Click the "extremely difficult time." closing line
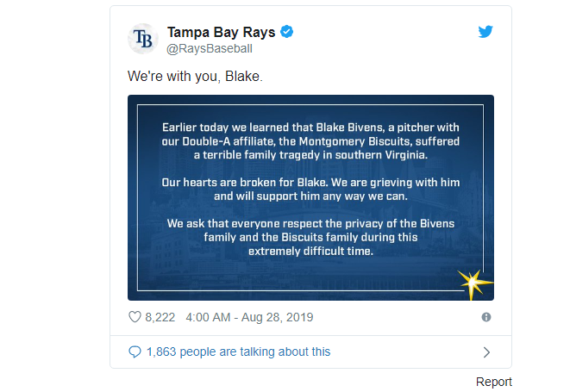The width and height of the screenshot is (570, 392). click(310, 251)
